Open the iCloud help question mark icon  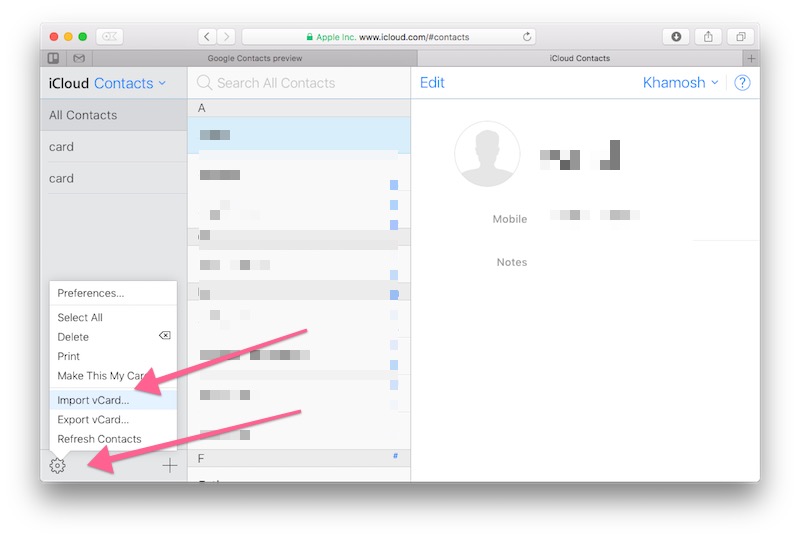coord(741,83)
